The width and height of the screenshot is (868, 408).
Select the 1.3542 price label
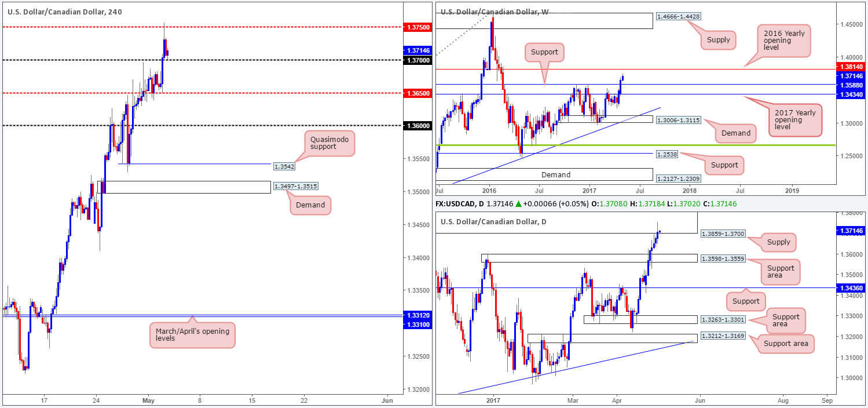click(x=283, y=167)
